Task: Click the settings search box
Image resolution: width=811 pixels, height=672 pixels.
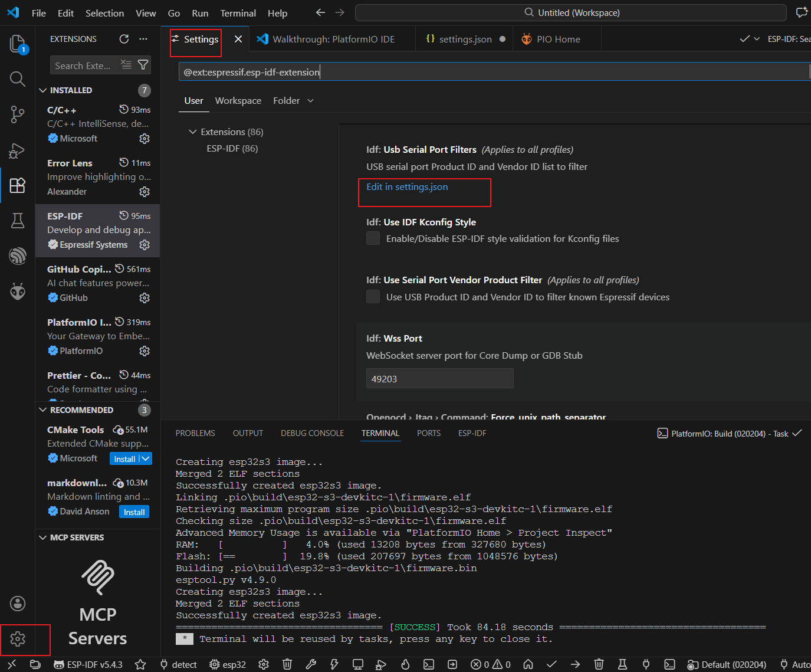Action: (x=494, y=72)
